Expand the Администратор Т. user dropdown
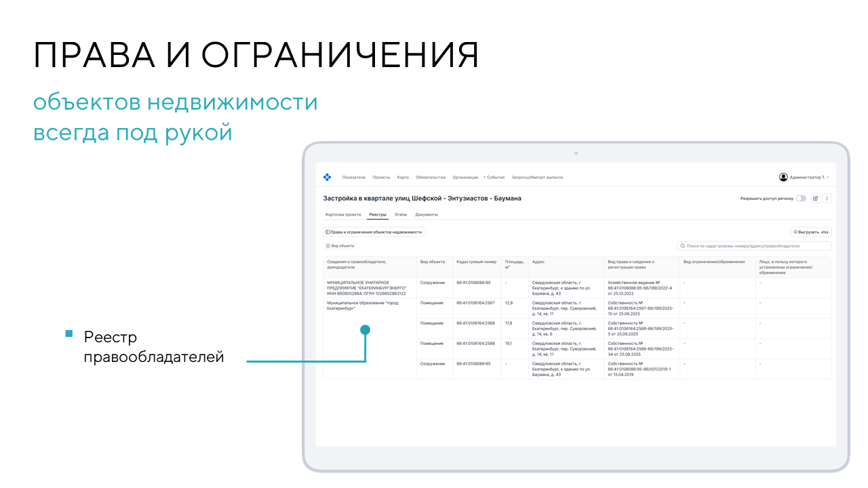 (809, 177)
